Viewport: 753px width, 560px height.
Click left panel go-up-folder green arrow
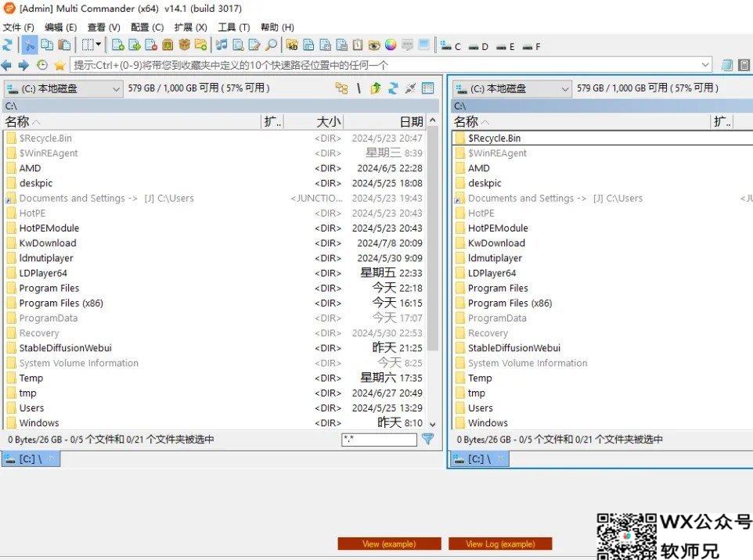coord(376,88)
